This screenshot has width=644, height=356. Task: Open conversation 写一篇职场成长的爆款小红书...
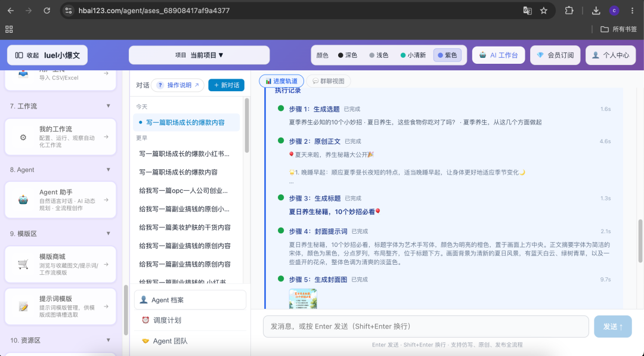click(184, 154)
